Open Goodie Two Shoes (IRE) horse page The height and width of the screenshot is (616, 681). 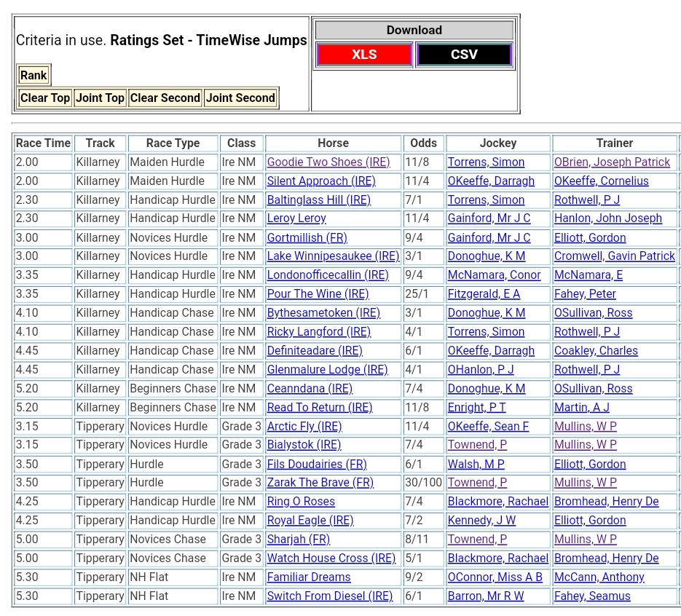pos(328,162)
